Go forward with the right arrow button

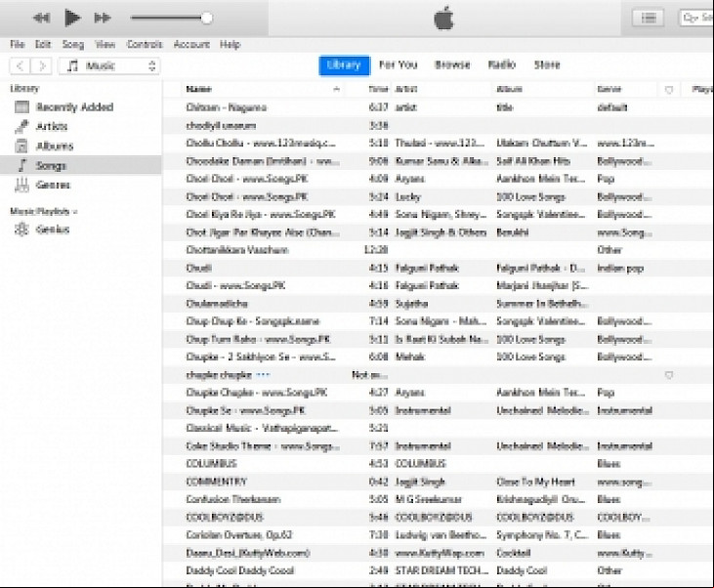pyautogui.click(x=41, y=66)
